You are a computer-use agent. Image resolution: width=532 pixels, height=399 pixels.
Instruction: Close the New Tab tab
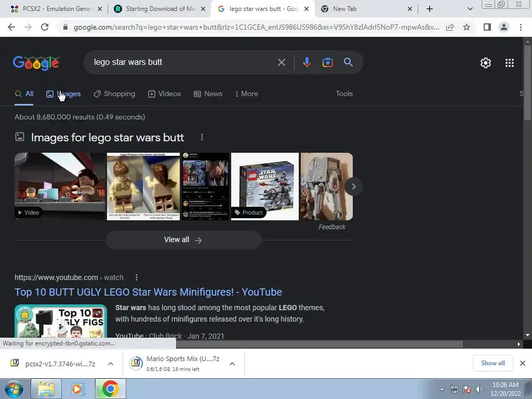(410, 9)
